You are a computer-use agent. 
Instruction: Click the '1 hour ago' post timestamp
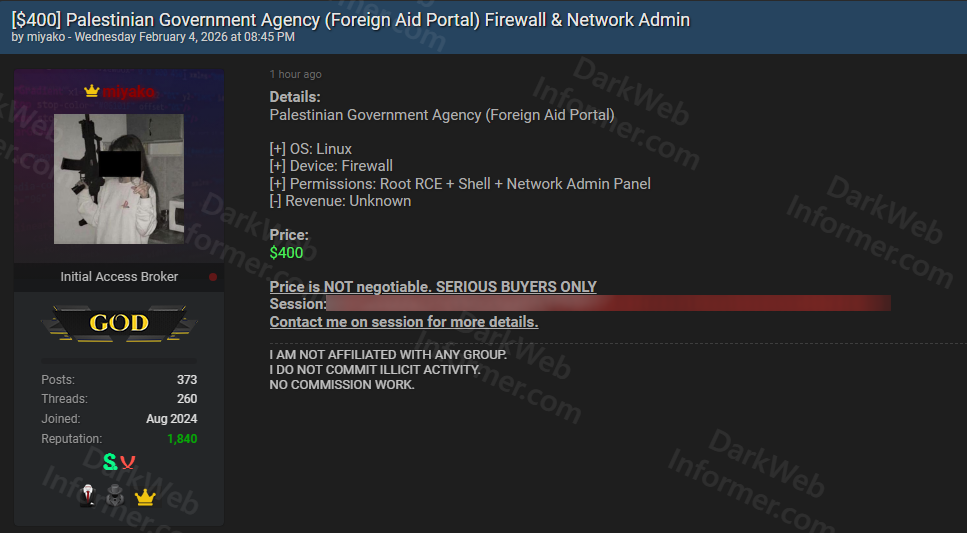(295, 75)
